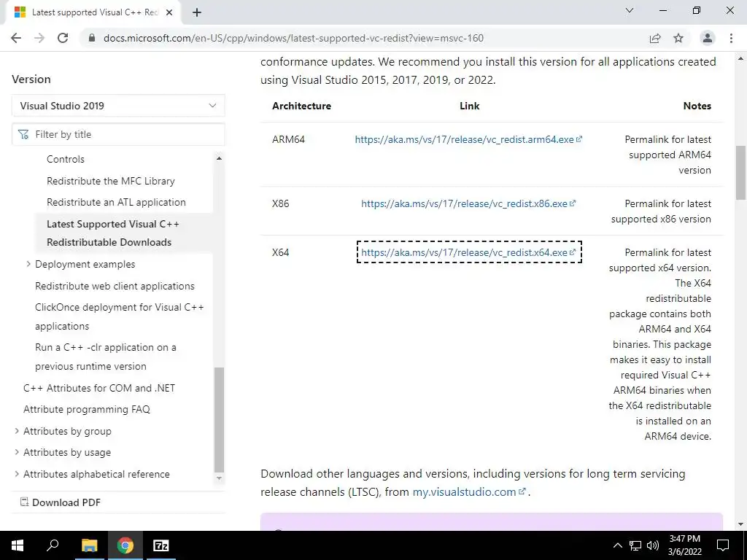Click the X86 architecture cell
The height and width of the screenshot is (560, 747).
(281, 204)
